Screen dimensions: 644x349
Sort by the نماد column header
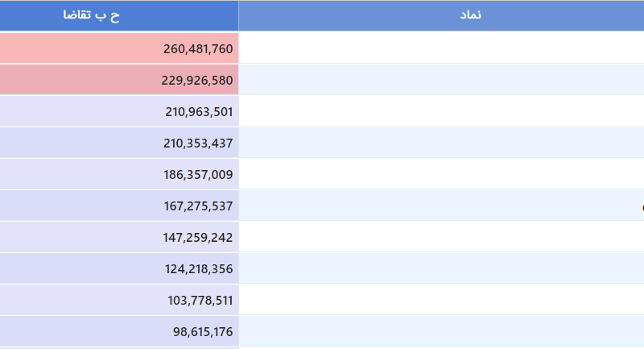pos(441,15)
